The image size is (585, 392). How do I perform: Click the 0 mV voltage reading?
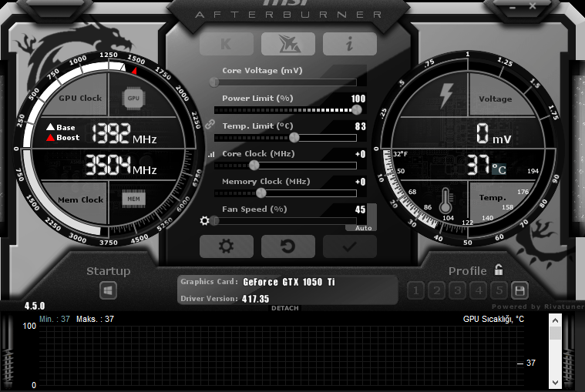[x=493, y=134]
